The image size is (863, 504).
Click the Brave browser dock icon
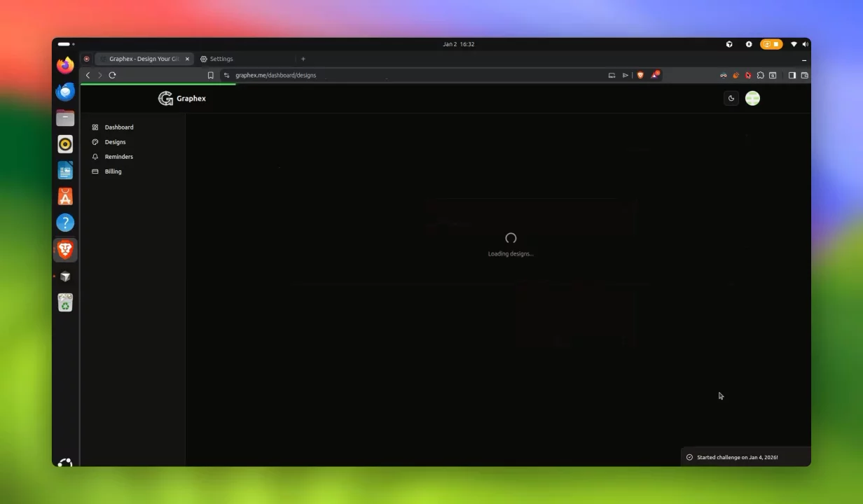(65, 249)
